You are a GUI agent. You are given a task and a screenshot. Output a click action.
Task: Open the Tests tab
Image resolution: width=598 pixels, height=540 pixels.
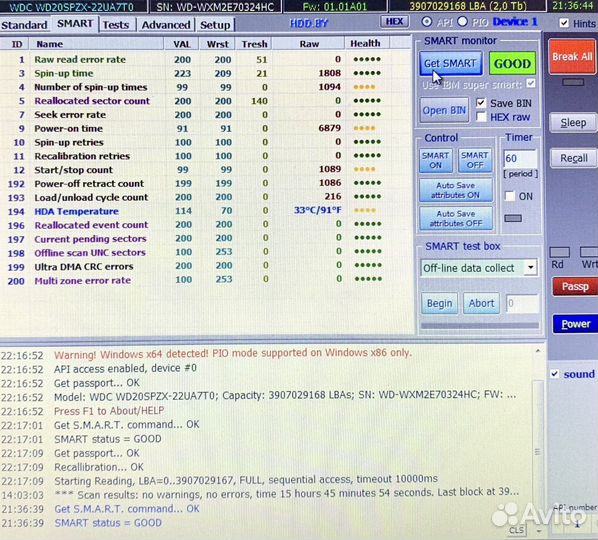[x=116, y=25]
